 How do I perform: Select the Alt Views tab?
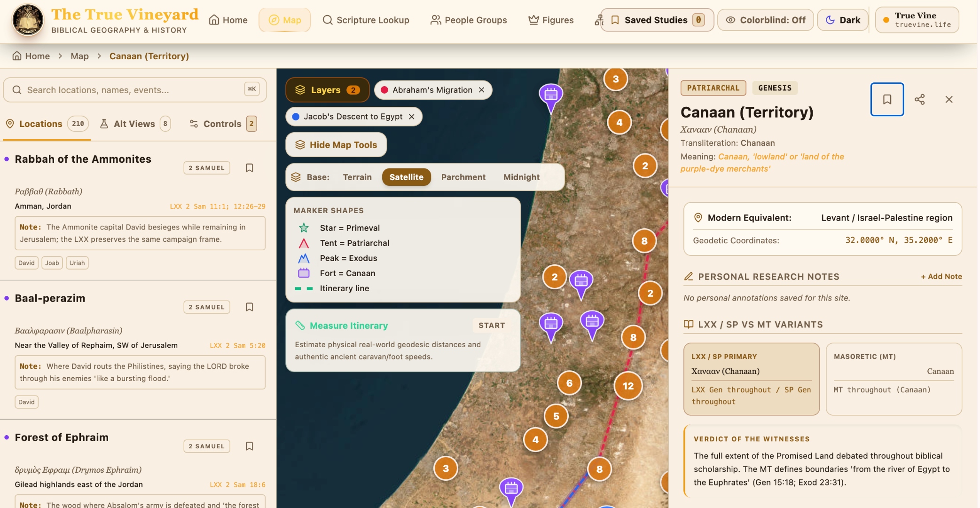[135, 124]
